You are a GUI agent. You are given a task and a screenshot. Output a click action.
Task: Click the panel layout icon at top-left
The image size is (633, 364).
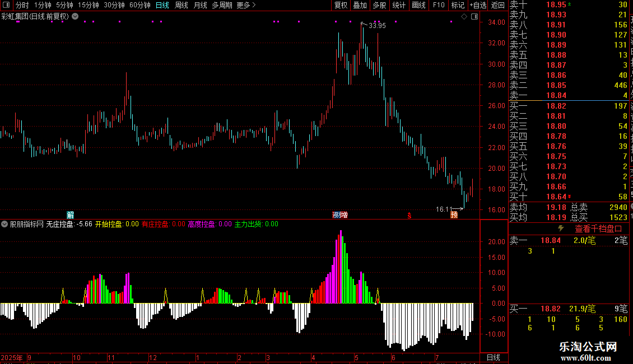tap(6, 5)
